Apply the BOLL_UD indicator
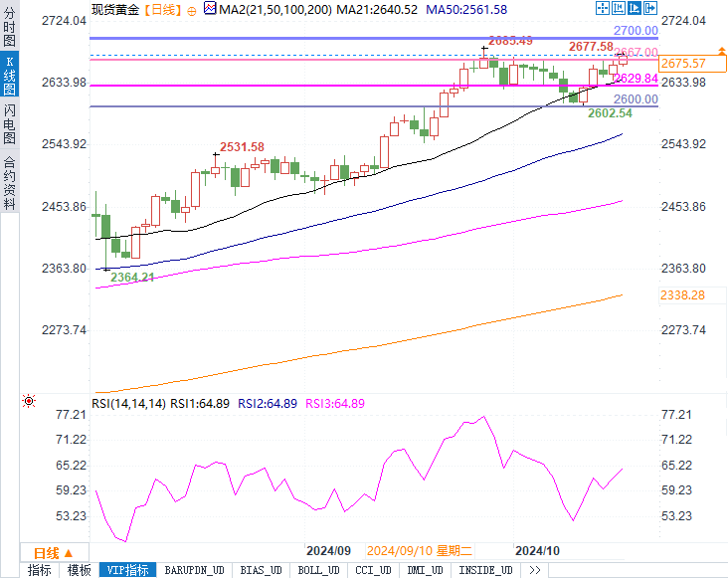Screen dimensions: 728x578 pyautogui.click(x=318, y=570)
